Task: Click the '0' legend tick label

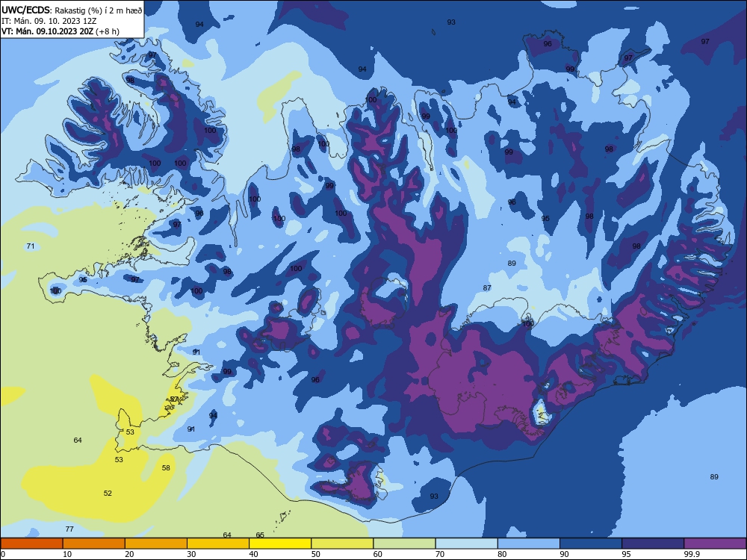Action: click(3, 554)
